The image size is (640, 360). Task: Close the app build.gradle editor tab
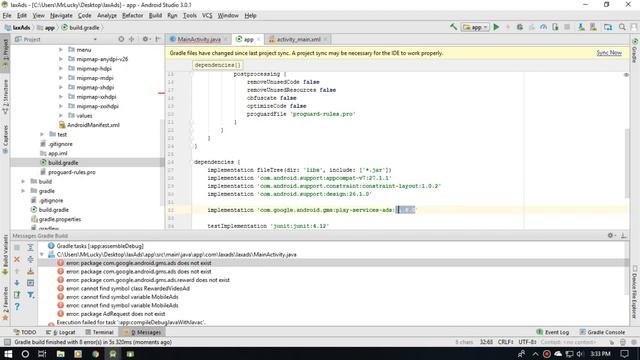click(258, 39)
